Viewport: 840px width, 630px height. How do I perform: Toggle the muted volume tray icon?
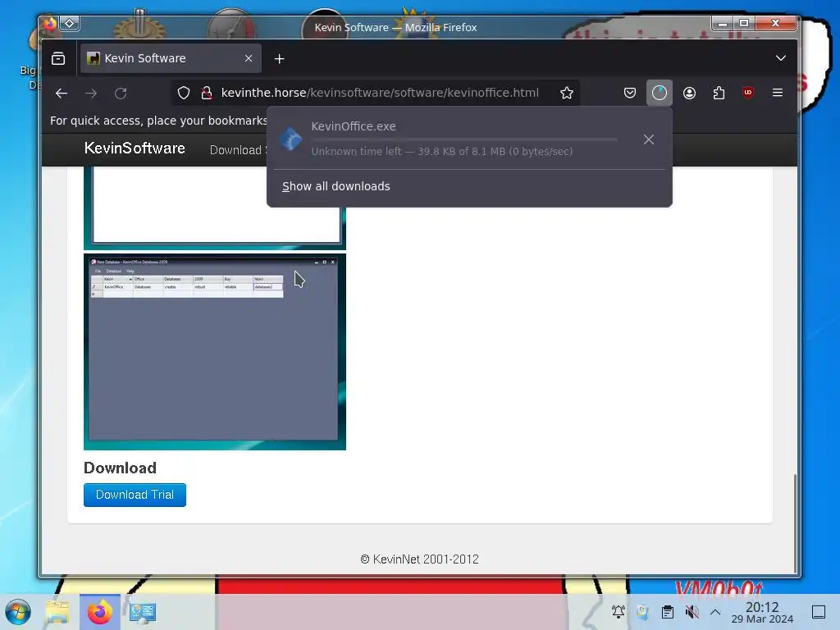(x=692, y=612)
